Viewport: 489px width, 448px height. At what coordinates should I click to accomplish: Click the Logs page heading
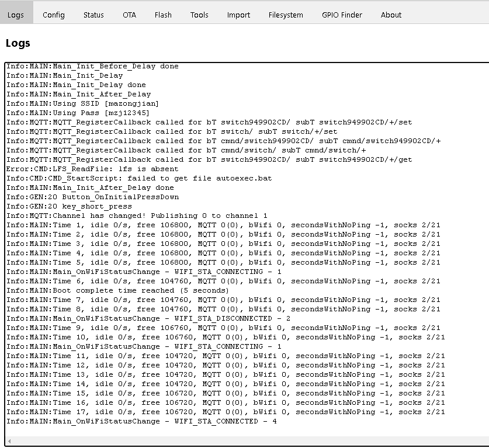(x=18, y=43)
